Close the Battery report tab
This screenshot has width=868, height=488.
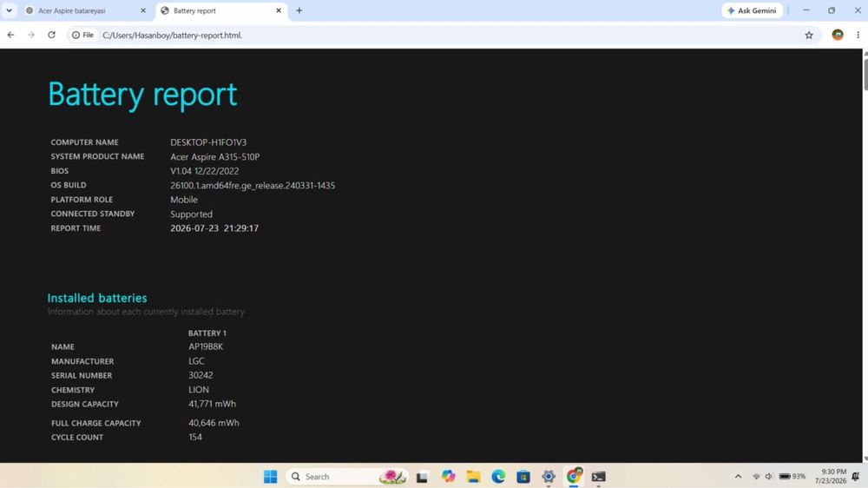tap(279, 10)
